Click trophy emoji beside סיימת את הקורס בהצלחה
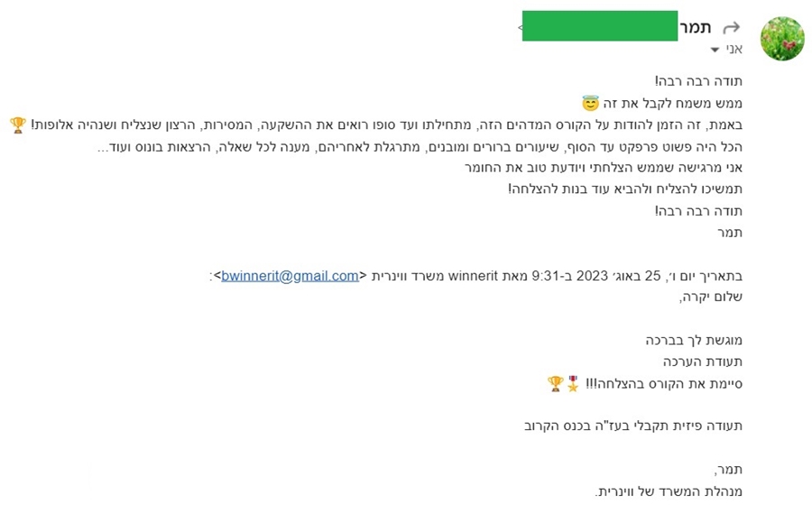Viewport: 812px width, 514px height. pos(555,383)
